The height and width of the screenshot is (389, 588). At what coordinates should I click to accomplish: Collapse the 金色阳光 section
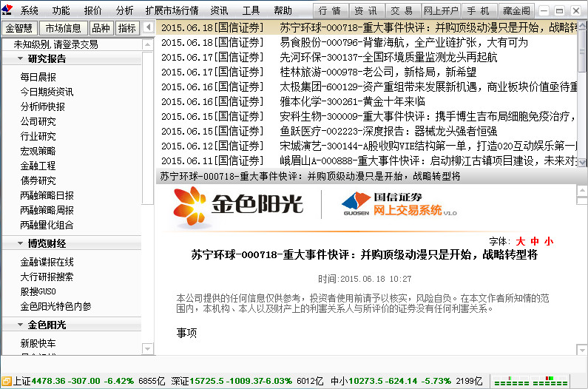coord(20,325)
